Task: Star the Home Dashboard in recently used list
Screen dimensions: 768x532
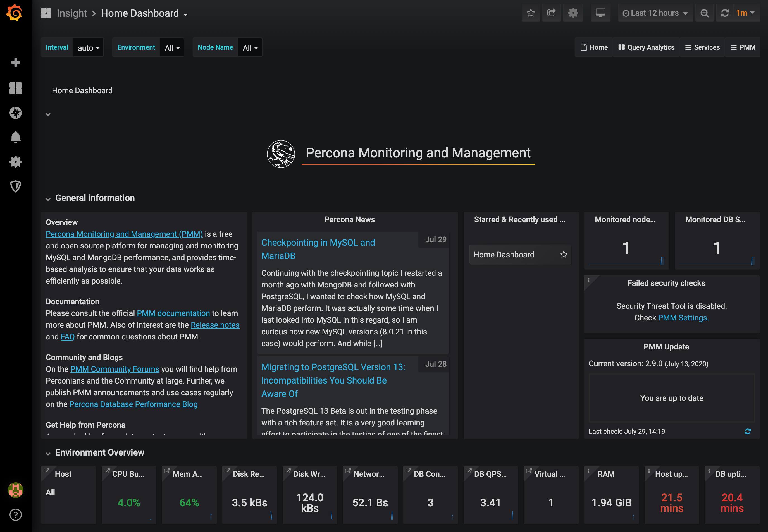Action: tap(564, 255)
